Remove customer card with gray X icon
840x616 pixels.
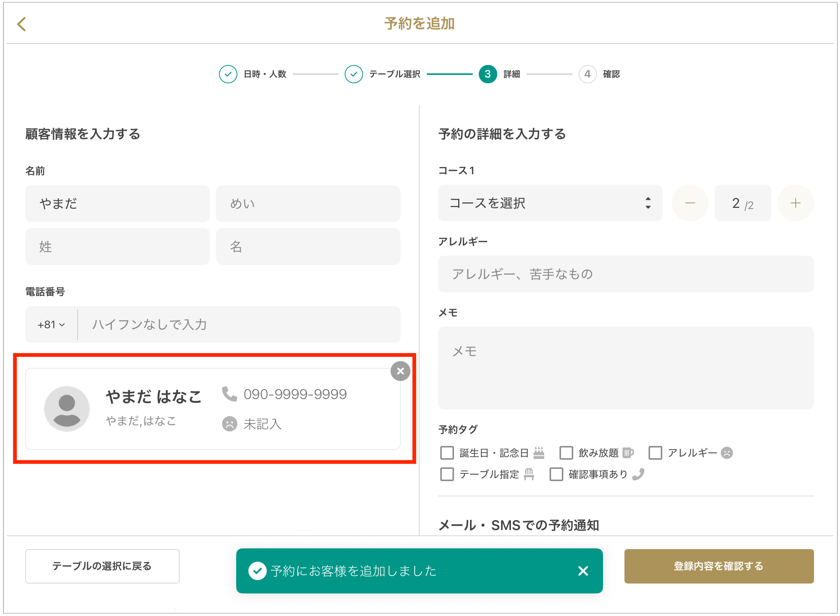400,371
